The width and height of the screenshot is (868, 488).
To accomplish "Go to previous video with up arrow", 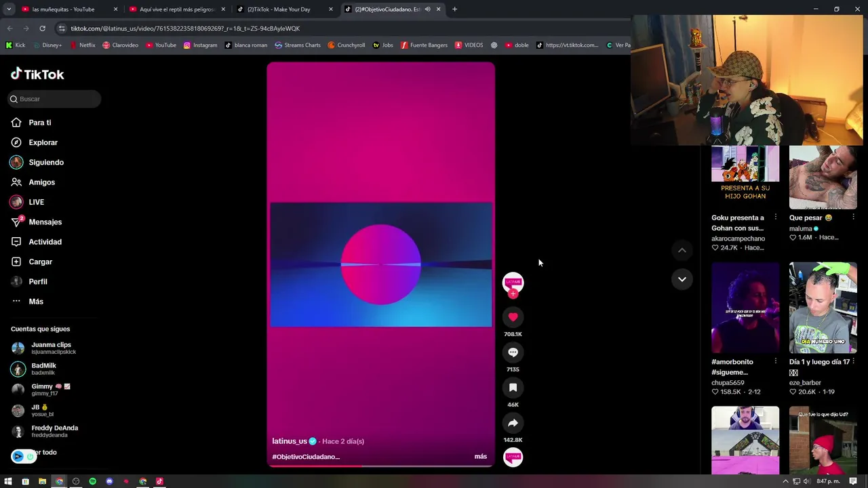I will pos(682,250).
